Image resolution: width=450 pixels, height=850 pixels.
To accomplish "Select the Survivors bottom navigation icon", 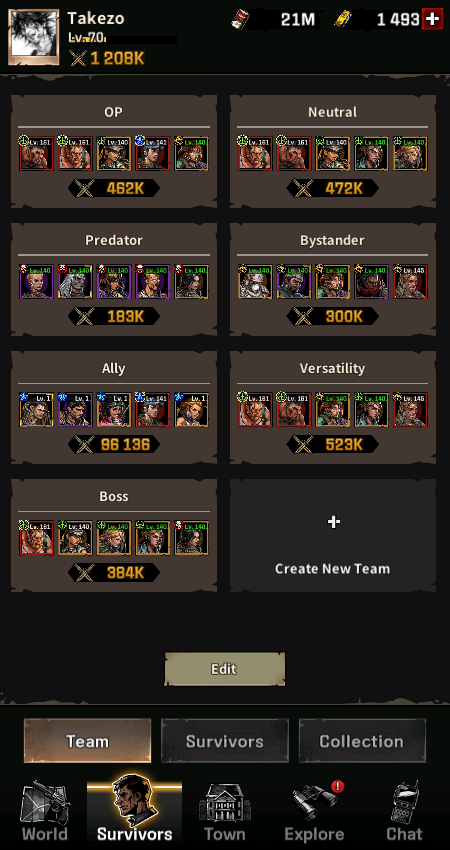I will [x=134, y=809].
